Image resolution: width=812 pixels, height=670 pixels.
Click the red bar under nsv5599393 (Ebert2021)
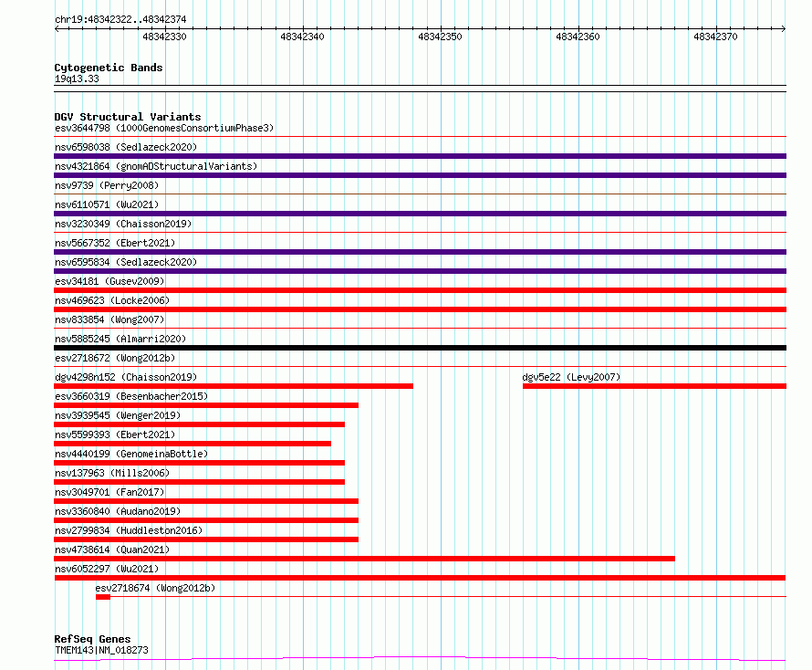193,444
